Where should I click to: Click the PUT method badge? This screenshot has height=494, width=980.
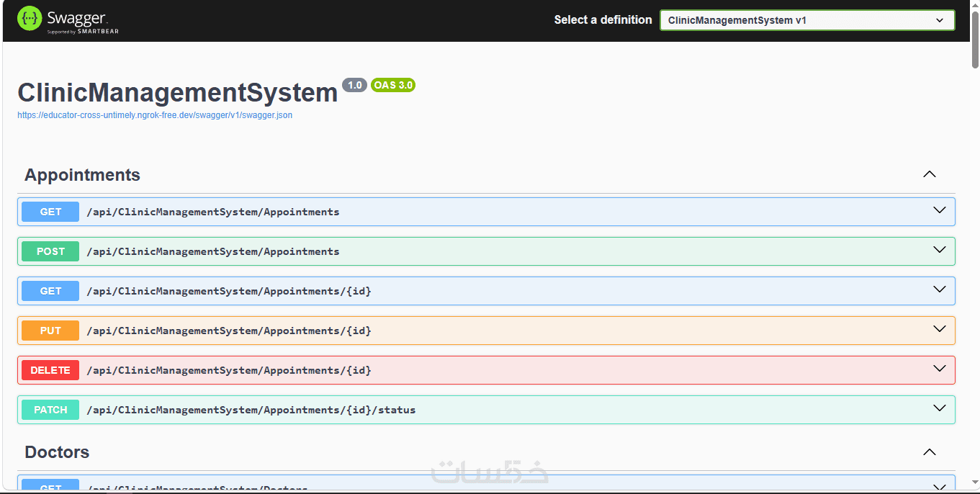click(50, 331)
